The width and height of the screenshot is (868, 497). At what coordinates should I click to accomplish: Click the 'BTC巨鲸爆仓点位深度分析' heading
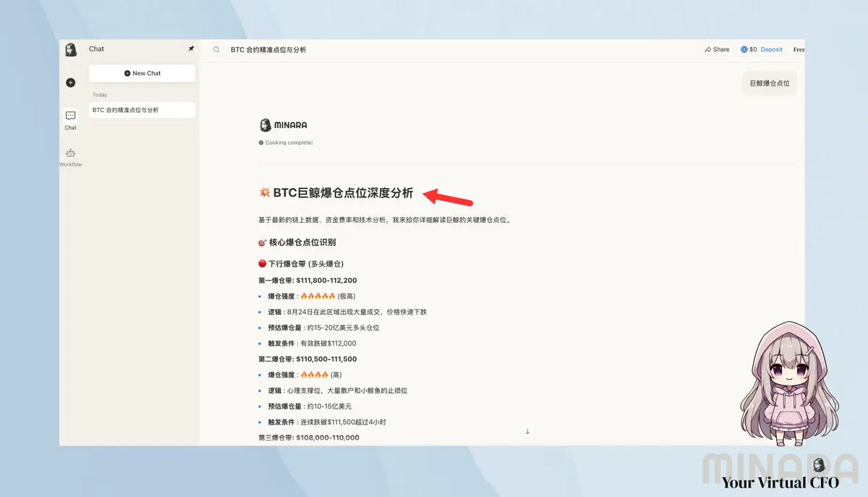[336, 193]
